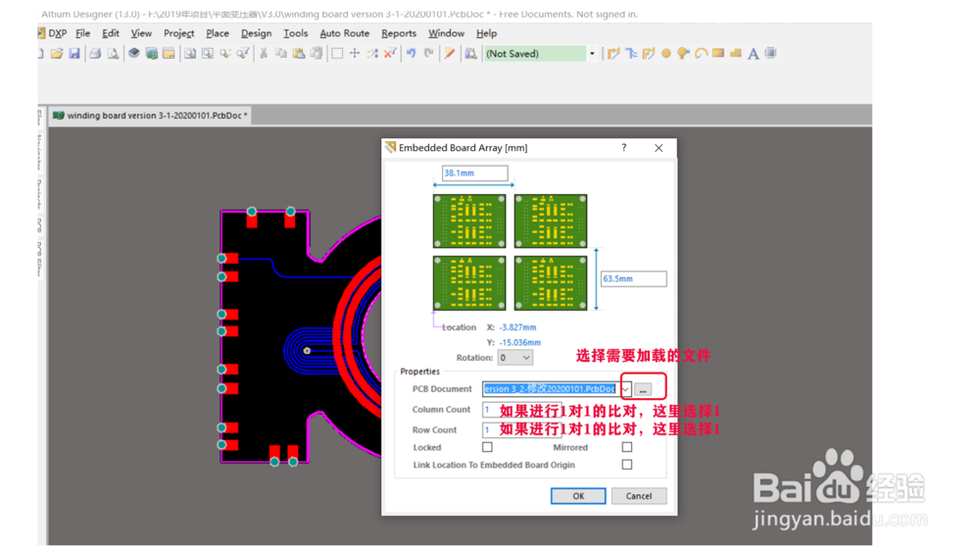The width and height of the screenshot is (980, 552).
Task: Click the 38.1mm column spacing field
Action: [x=475, y=174]
